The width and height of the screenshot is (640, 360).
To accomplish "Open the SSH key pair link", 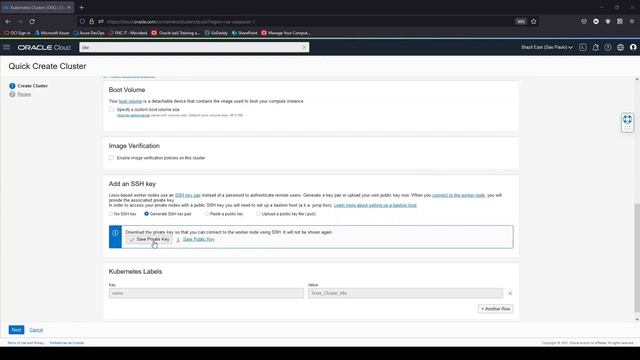I will coord(188,196).
